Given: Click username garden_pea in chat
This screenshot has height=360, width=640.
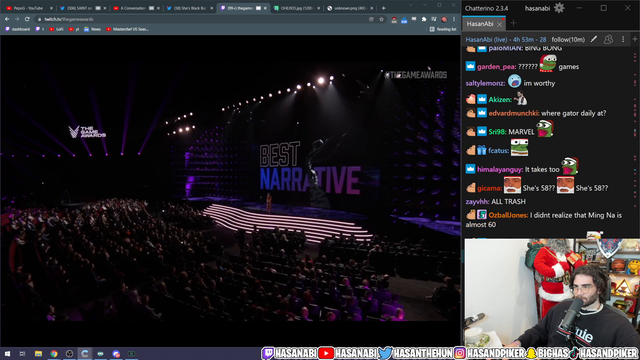Looking at the screenshot, I should click(496, 67).
